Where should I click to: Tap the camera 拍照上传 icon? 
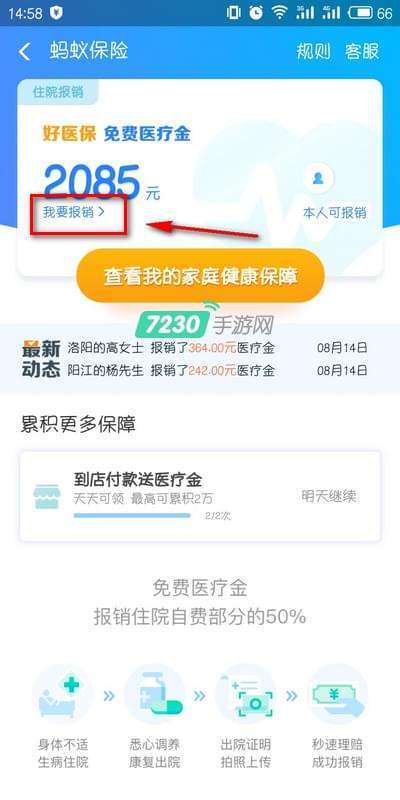tap(245, 694)
